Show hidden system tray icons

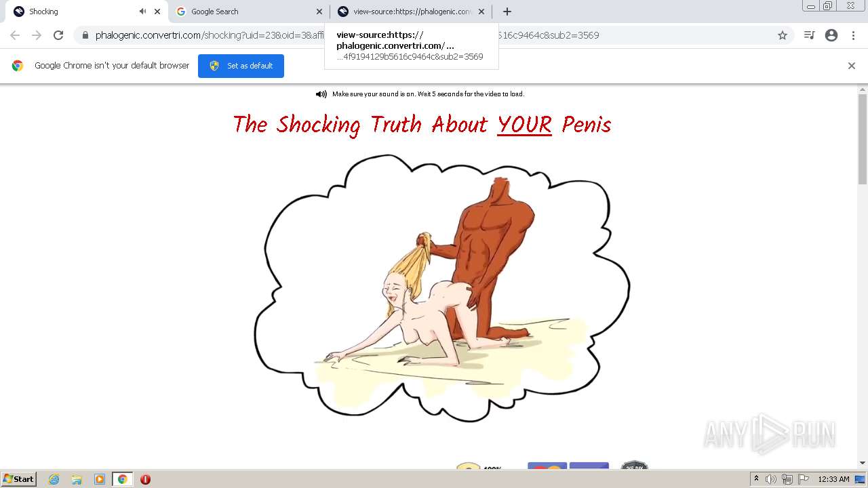coord(756,479)
